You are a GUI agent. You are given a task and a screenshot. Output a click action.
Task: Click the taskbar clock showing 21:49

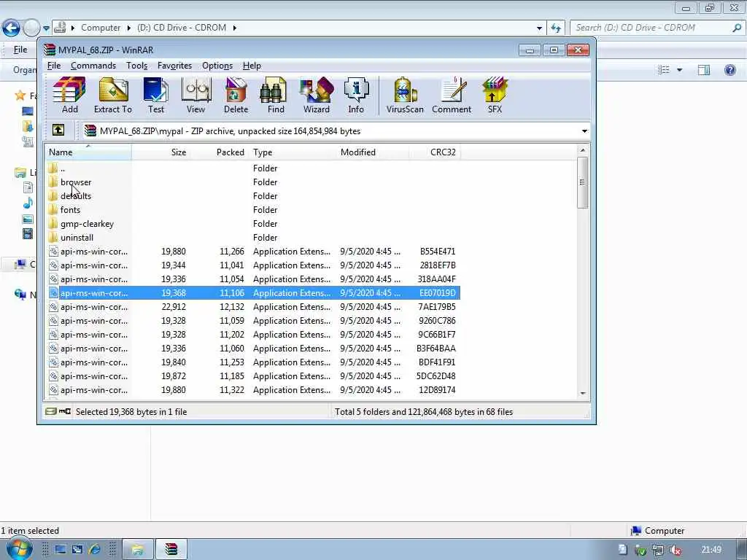point(711,550)
